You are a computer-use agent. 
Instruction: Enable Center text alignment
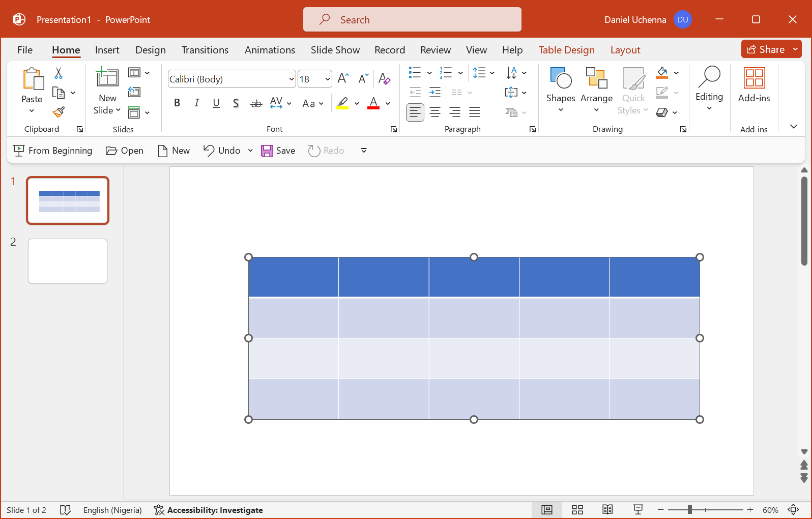[435, 112]
